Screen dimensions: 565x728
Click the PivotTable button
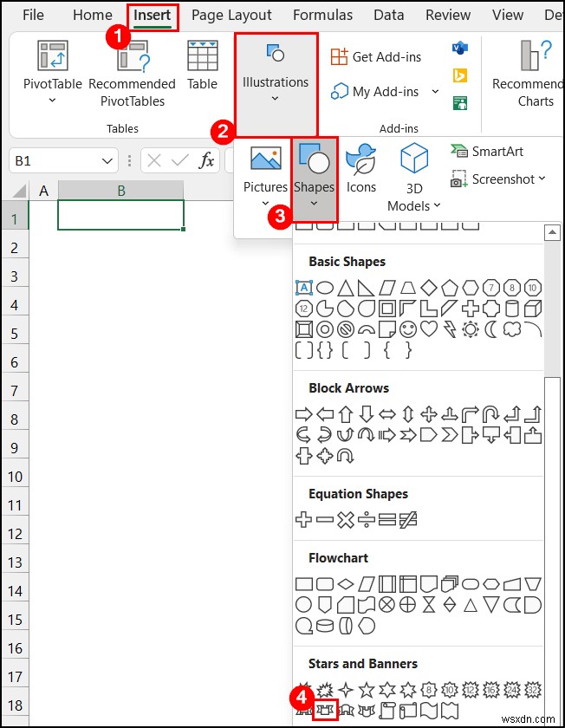(x=53, y=72)
